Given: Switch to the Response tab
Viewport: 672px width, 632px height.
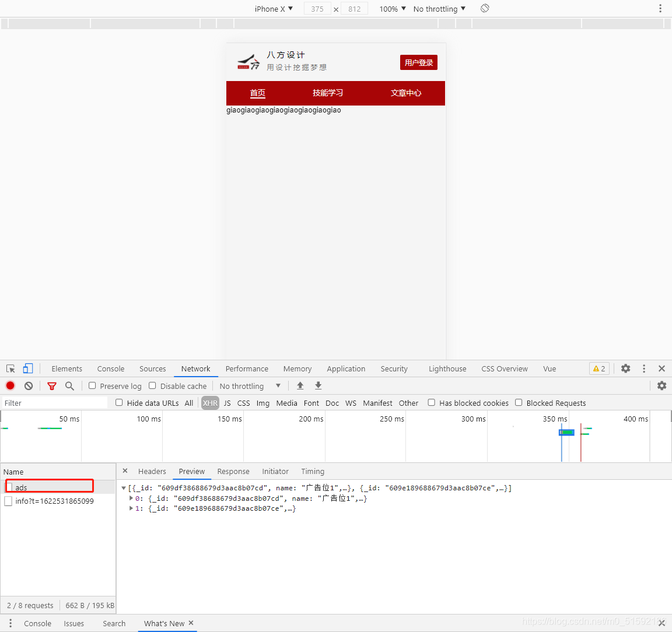Looking at the screenshot, I should (233, 471).
